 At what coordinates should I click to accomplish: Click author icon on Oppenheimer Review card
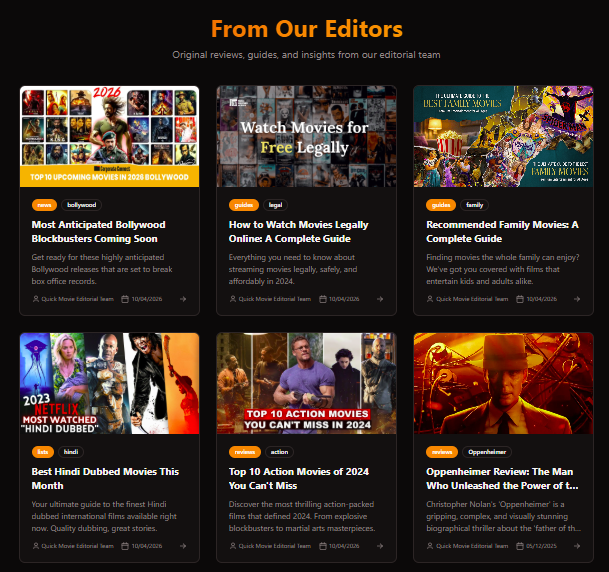(x=430, y=546)
